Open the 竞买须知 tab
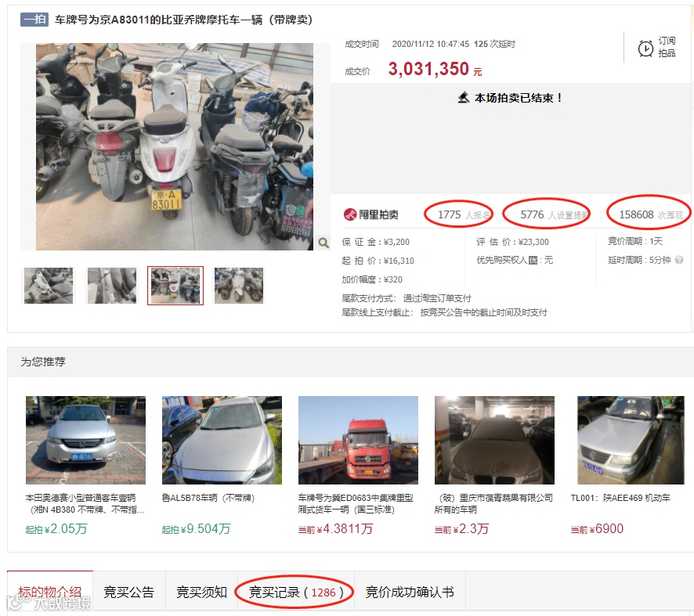Screen dimensions: 694x616 click(x=201, y=592)
